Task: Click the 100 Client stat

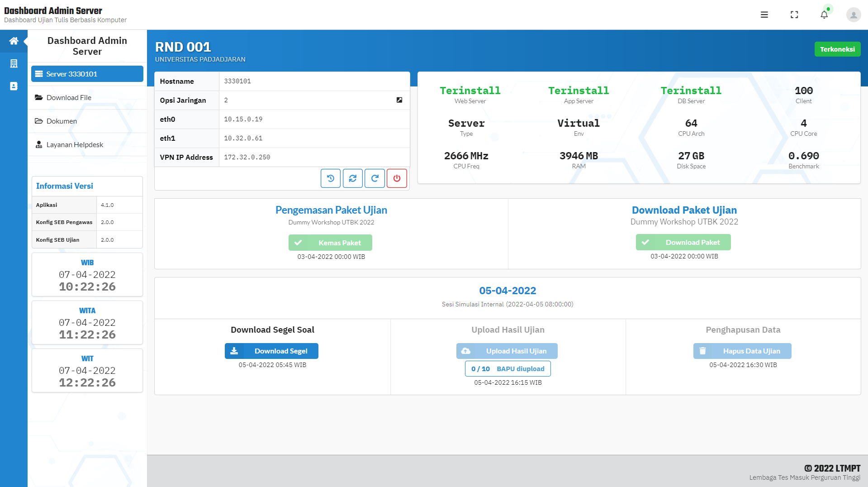Action: tap(804, 95)
